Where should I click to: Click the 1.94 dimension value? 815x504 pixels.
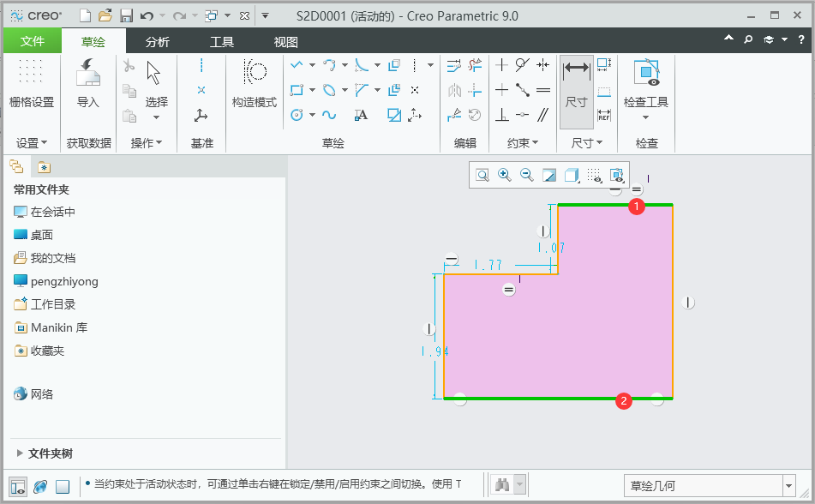pyautogui.click(x=435, y=351)
